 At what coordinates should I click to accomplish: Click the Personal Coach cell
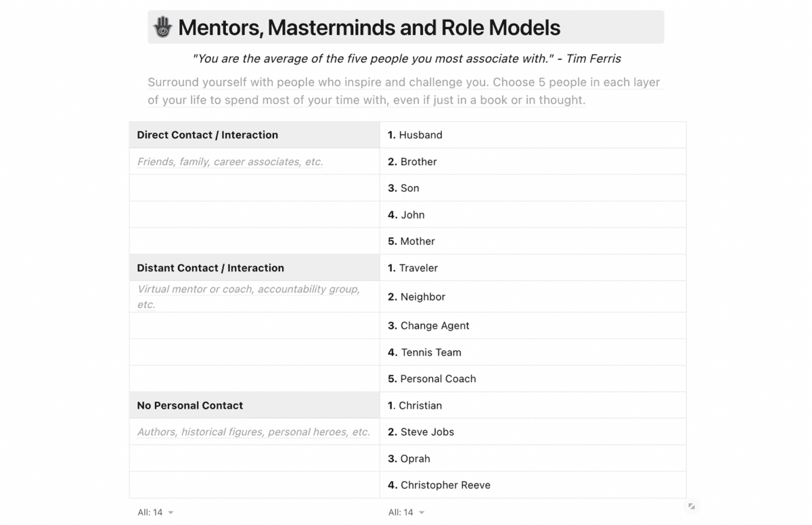tap(533, 379)
